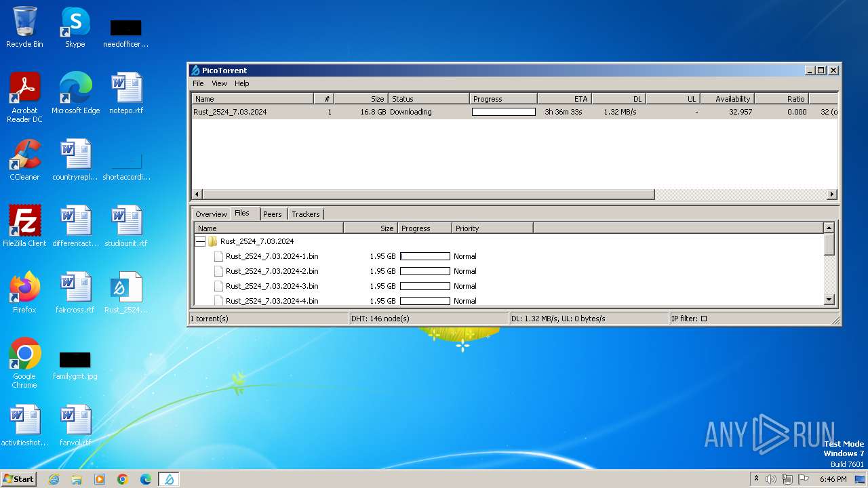Open Chrome from the taskbar
The width and height of the screenshot is (868, 488).
click(x=123, y=479)
